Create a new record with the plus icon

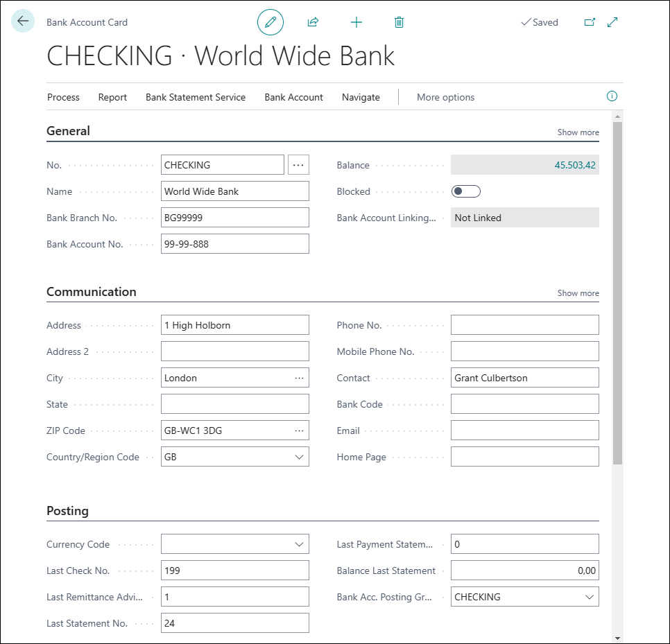pos(357,21)
